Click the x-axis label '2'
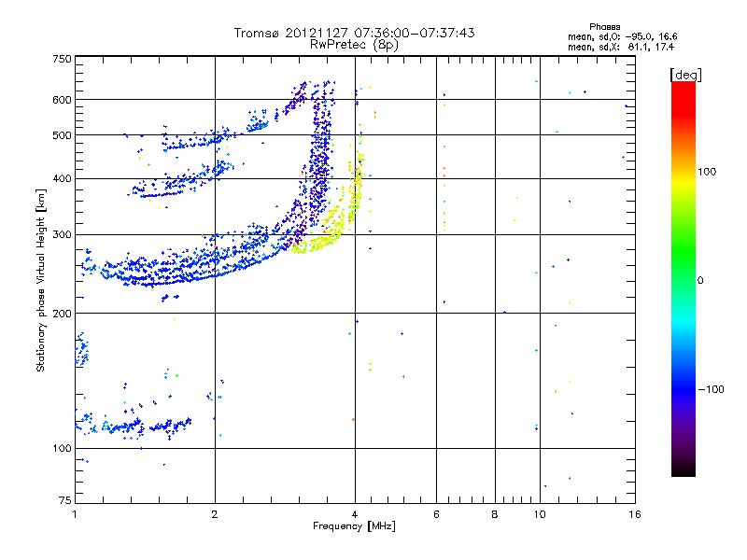The image size is (747, 560). coord(215,514)
